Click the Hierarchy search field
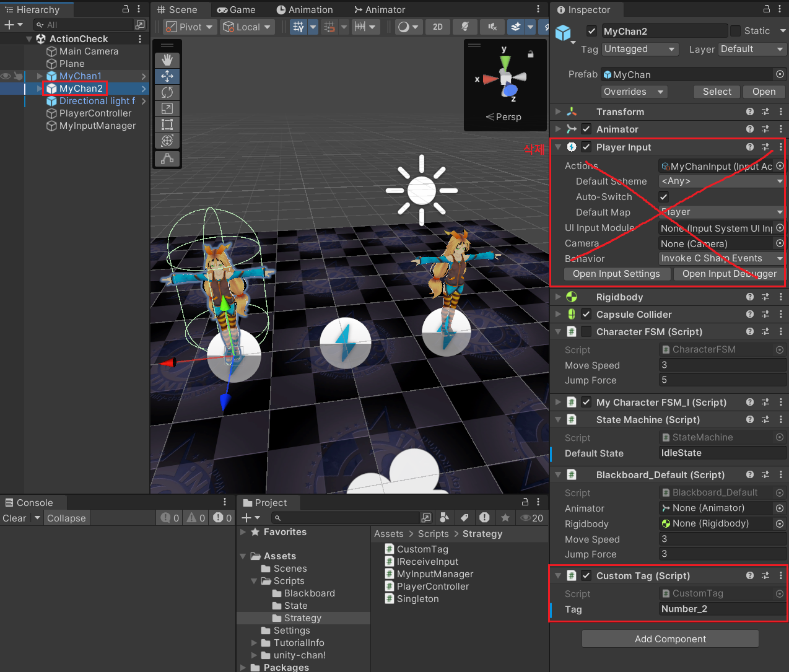This screenshot has width=789, height=672. pyautogui.click(x=84, y=25)
